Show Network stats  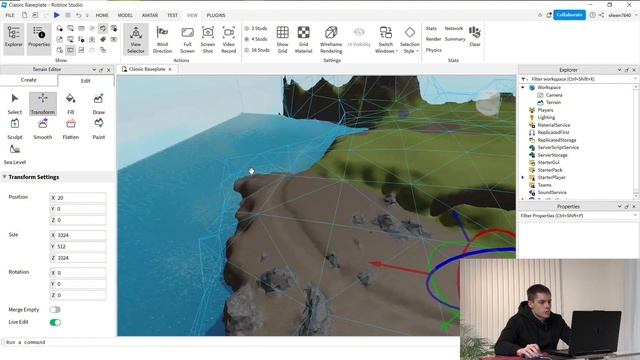click(x=453, y=28)
